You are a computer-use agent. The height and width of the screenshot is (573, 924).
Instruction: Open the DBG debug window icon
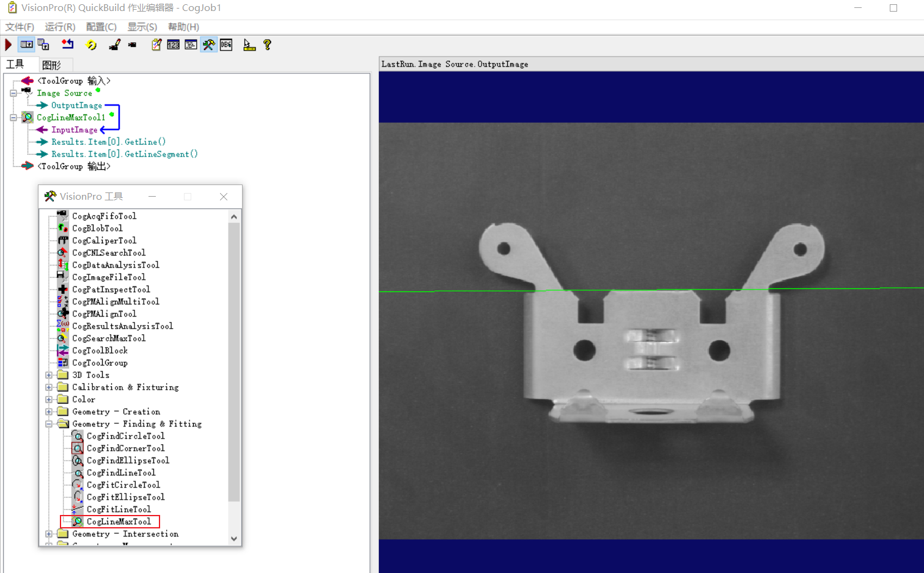226,44
